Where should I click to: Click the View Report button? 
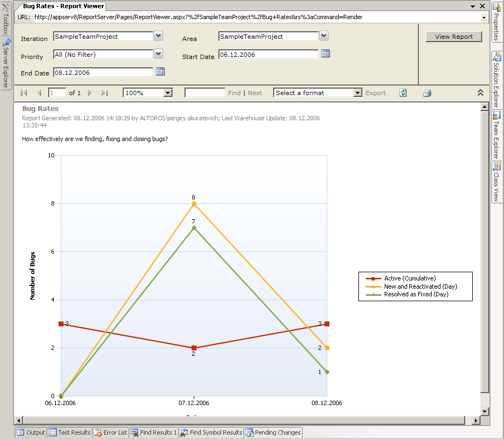pyautogui.click(x=454, y=37)
